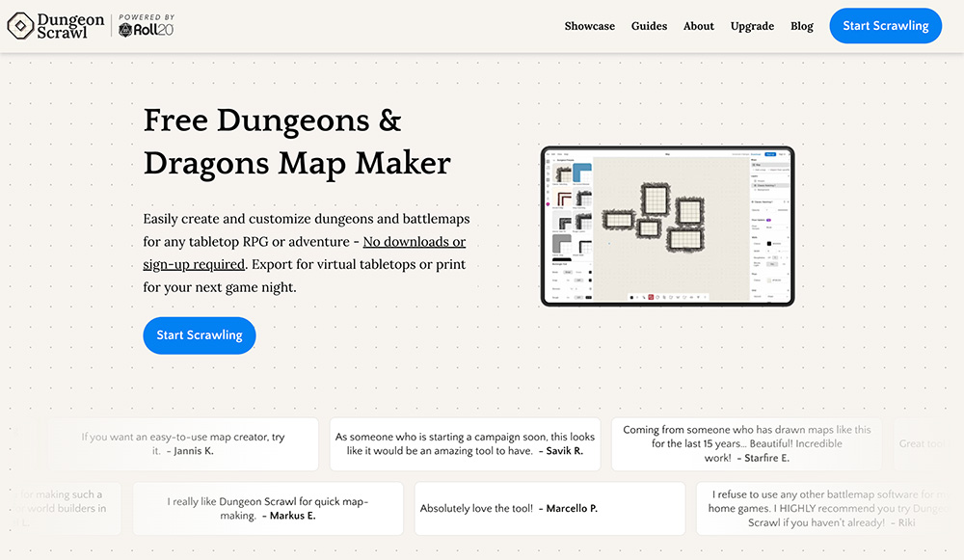Open the Guides page
Screen dimensions: 964x560
[x=649, y=26]
